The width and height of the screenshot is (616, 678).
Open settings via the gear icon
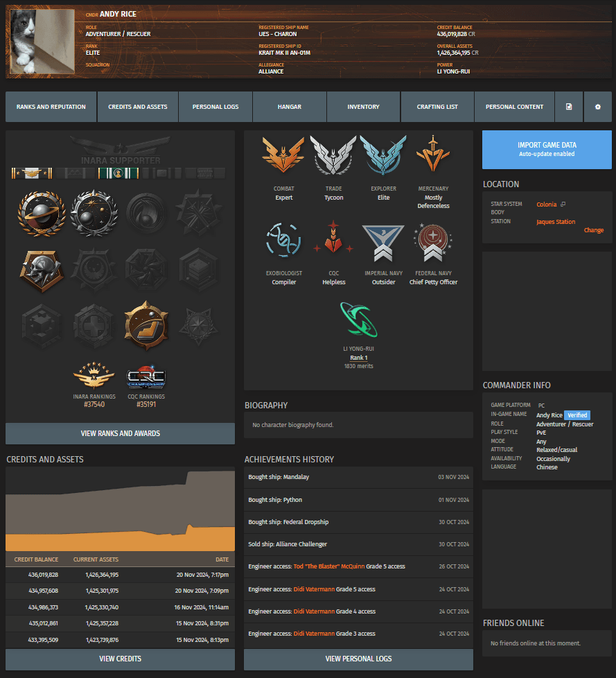pos(597,107)
